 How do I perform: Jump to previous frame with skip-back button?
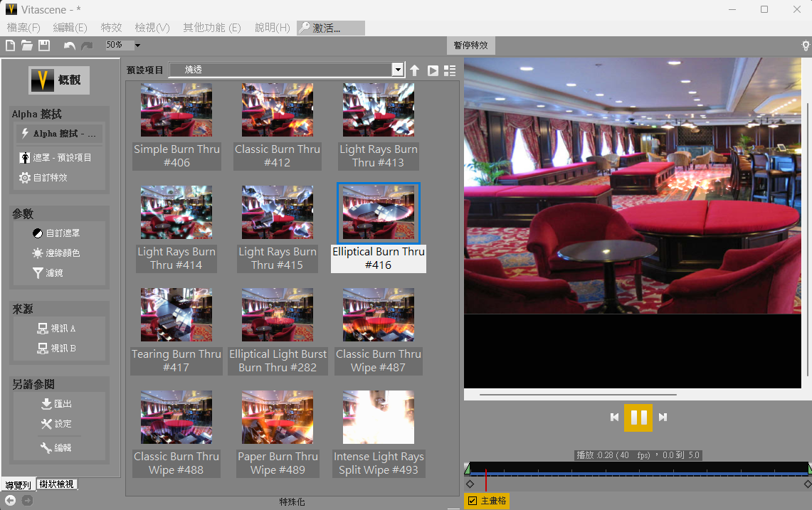(614, 418)
